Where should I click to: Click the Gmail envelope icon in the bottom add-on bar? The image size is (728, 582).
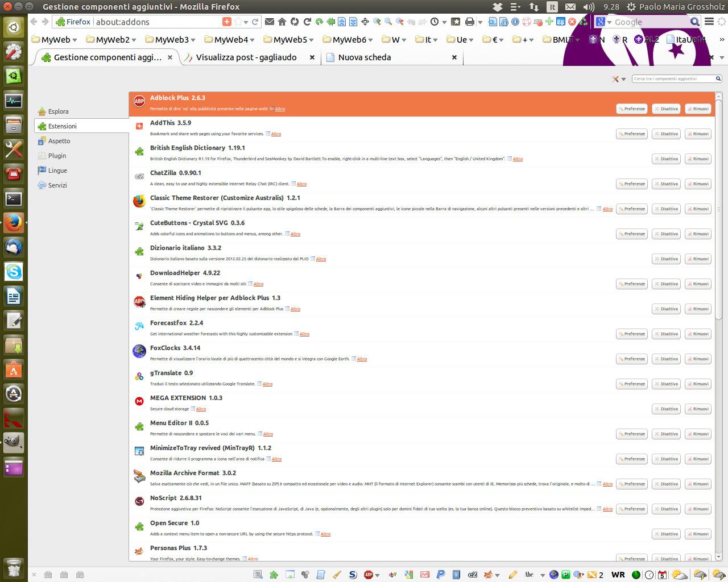click(424, 575)
